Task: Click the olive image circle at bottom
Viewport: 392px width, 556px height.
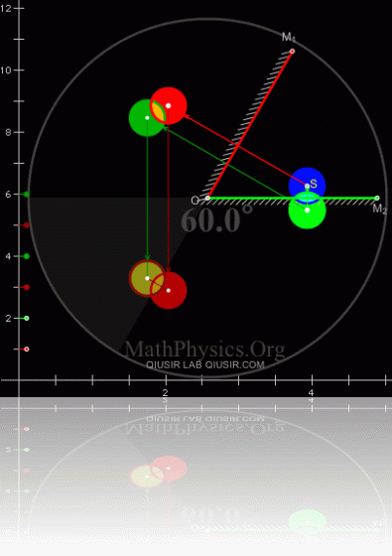Action: (147, 278)
